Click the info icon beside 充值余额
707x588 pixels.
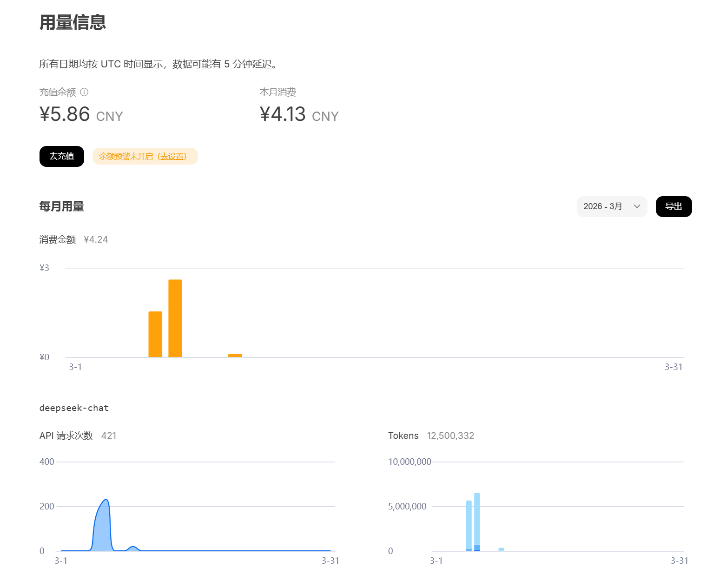click(x=84, y=92)
